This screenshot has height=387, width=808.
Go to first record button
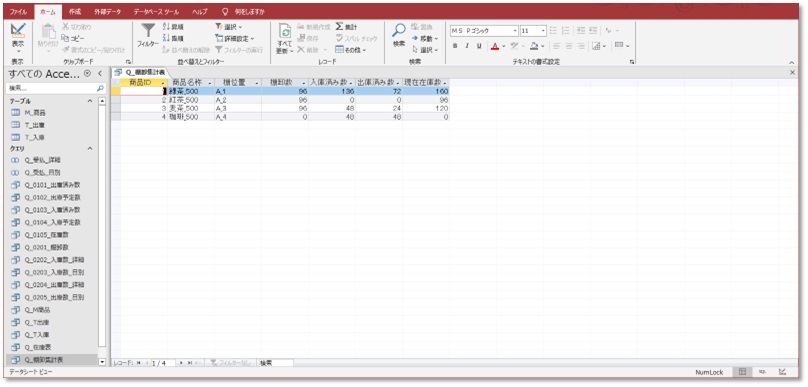pos(139,363)
